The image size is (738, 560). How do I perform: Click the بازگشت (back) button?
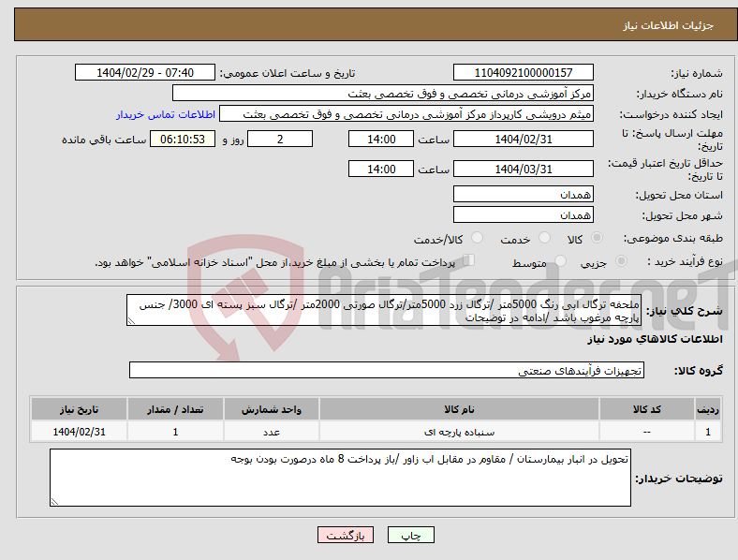346,535
